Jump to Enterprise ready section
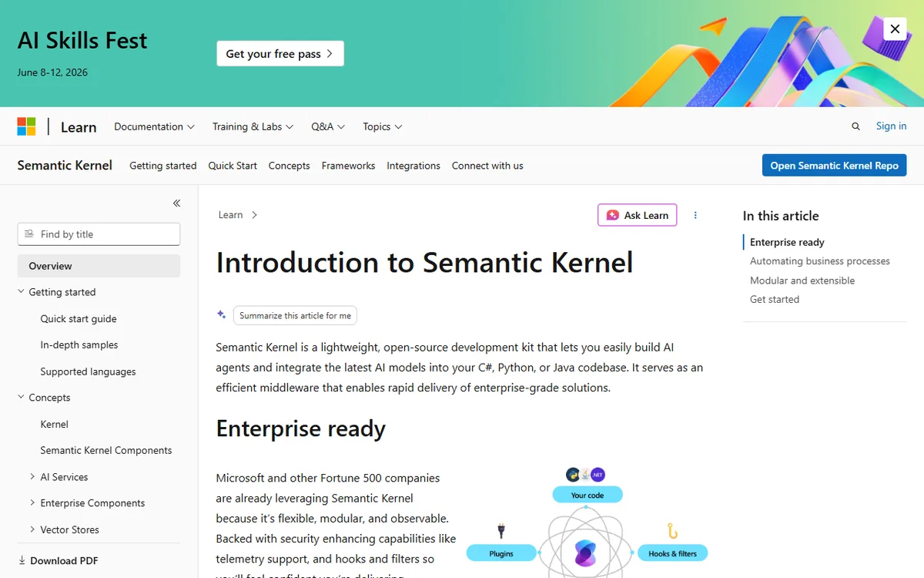Image resolution: width=924 pixels, height=578 pixels. coord(787,242)
